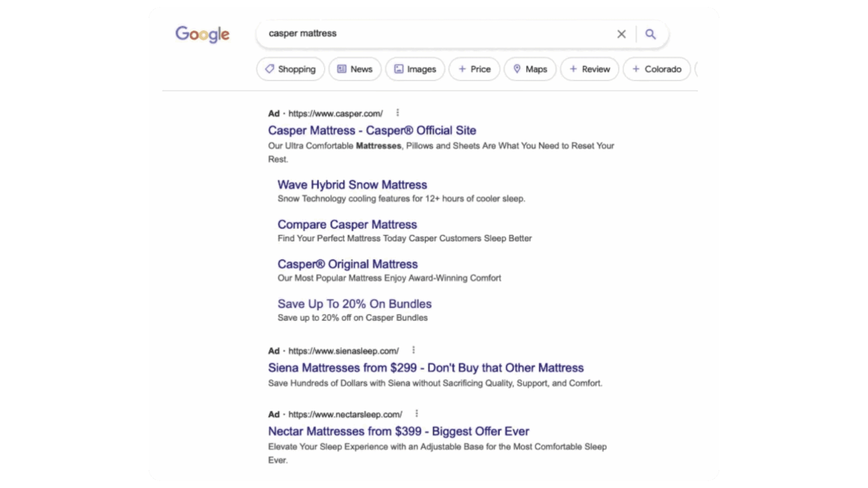Open three-dot menu beside casper.com ad
Viewport: 868px width, 488px height.
pos(398,113)
